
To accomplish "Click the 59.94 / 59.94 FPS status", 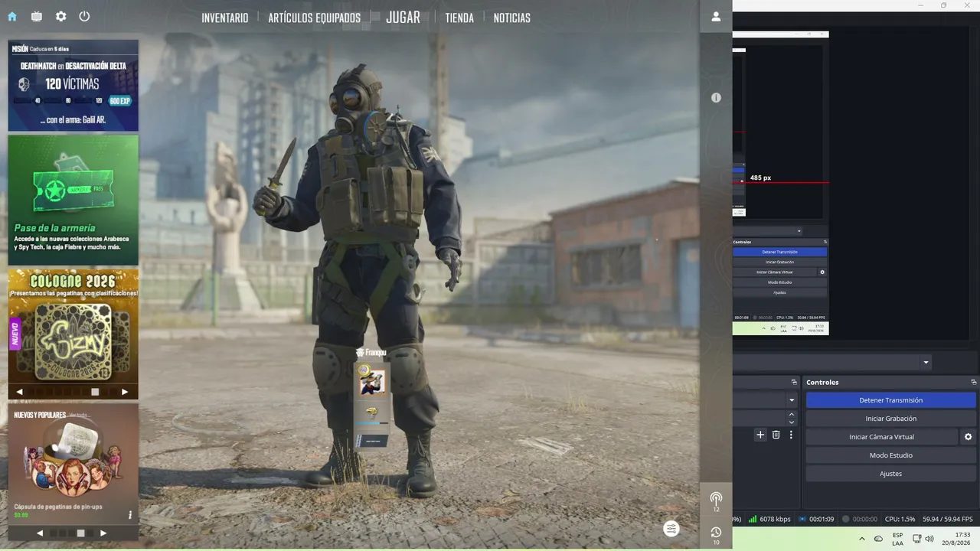I will [946, 519].
